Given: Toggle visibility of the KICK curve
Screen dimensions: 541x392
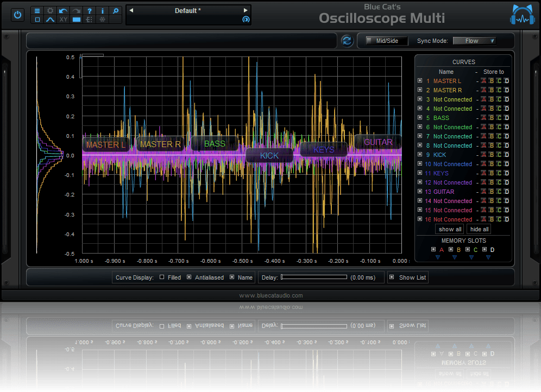Looking at the screenshot, I should tap(419, 155).
